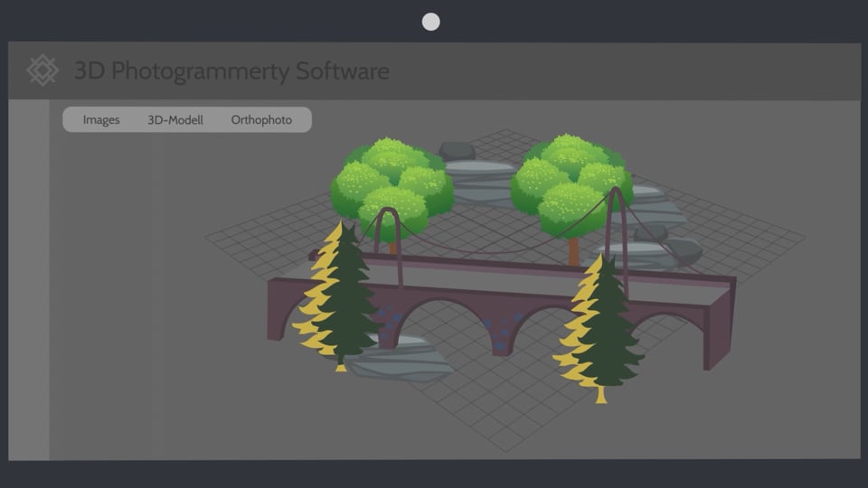Open the Images tab
Viewport: 868px width, 488px height.
coord(101,120)
